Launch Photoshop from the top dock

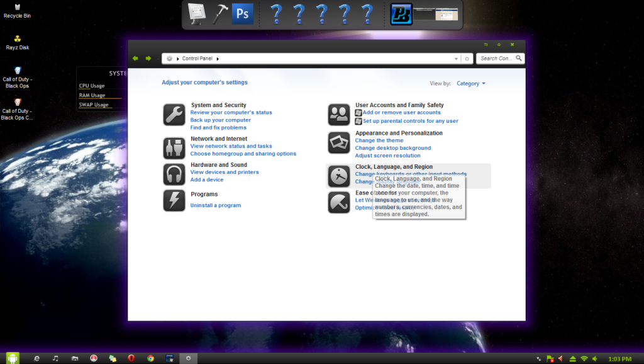click(243, 14)
